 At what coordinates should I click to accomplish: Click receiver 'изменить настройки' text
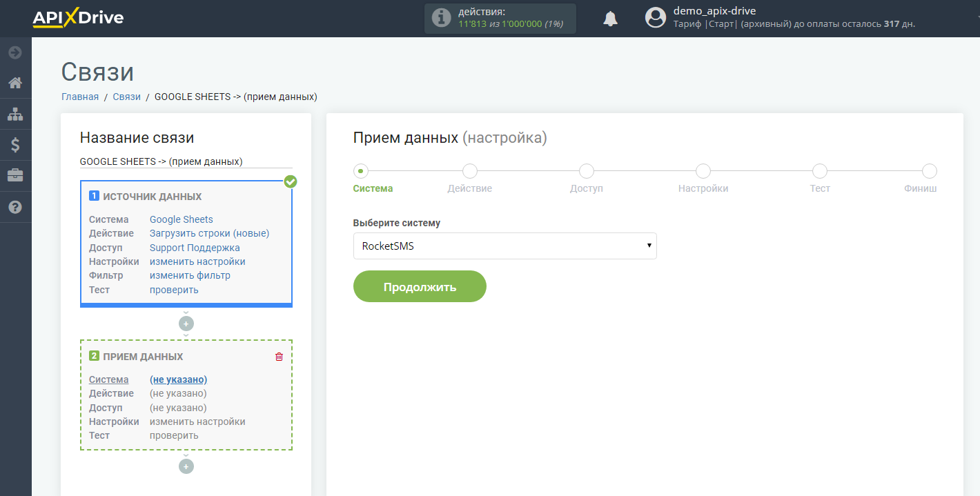click(197, 421)
